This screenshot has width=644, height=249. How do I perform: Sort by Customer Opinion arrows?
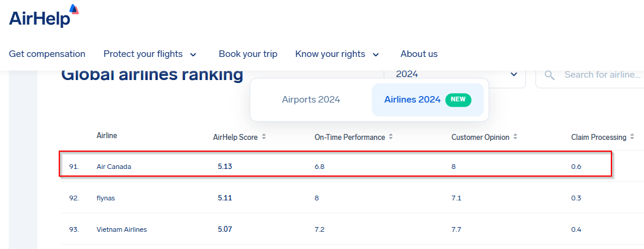point(515,137)
